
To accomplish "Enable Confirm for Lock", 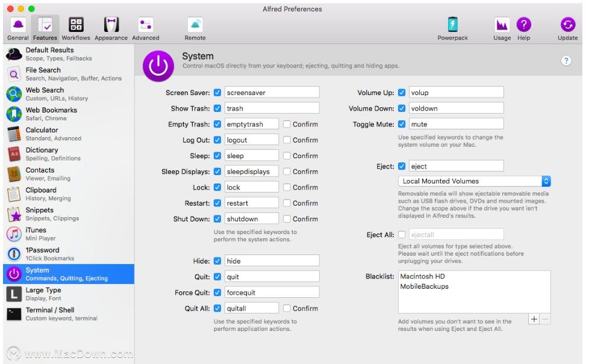I will [287, 187].
